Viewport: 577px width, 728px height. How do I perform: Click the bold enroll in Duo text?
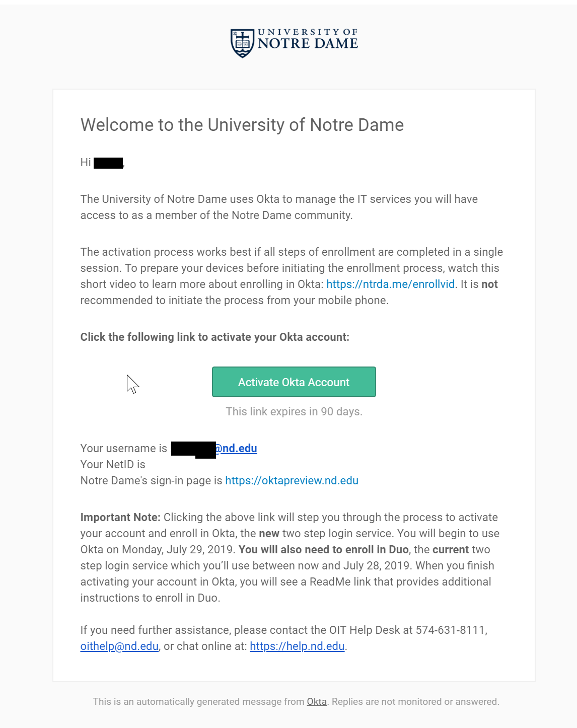[x=324, y=549]
